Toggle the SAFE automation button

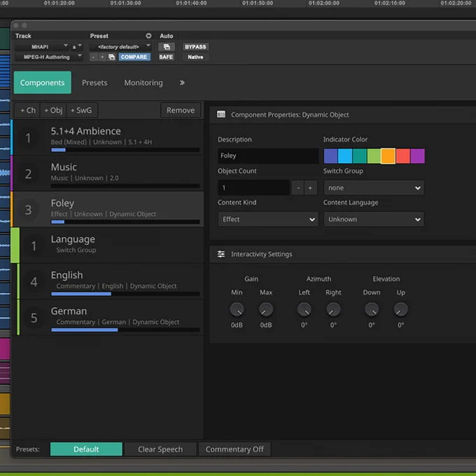tap(166, 57)
